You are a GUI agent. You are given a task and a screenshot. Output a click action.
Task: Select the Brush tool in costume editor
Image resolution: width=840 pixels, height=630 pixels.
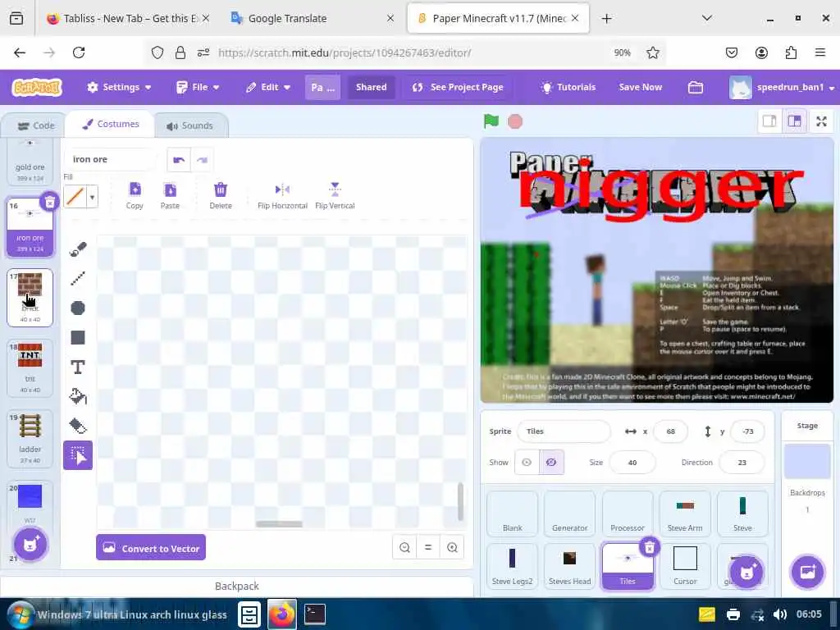pos(78,249)
